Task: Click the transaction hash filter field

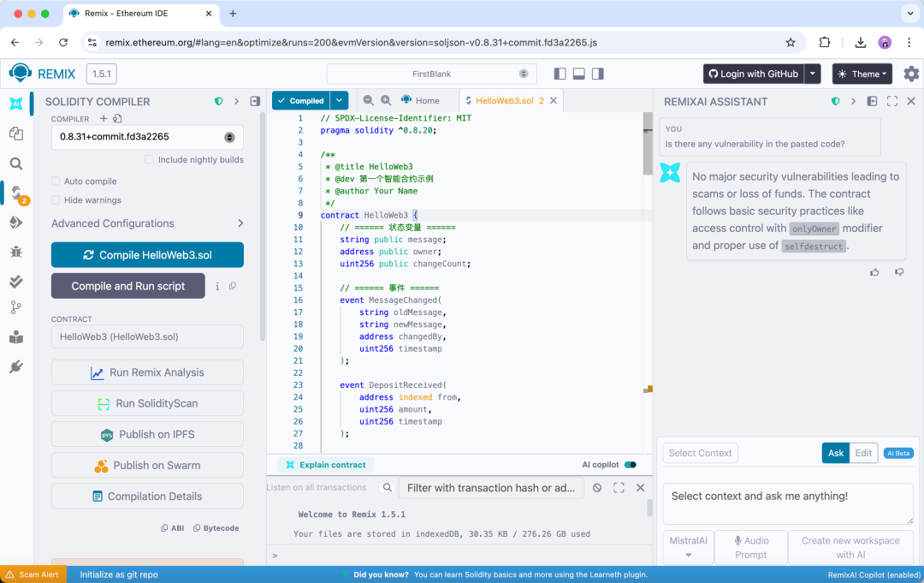Action: pyautogui.click(x=491, y=487)
